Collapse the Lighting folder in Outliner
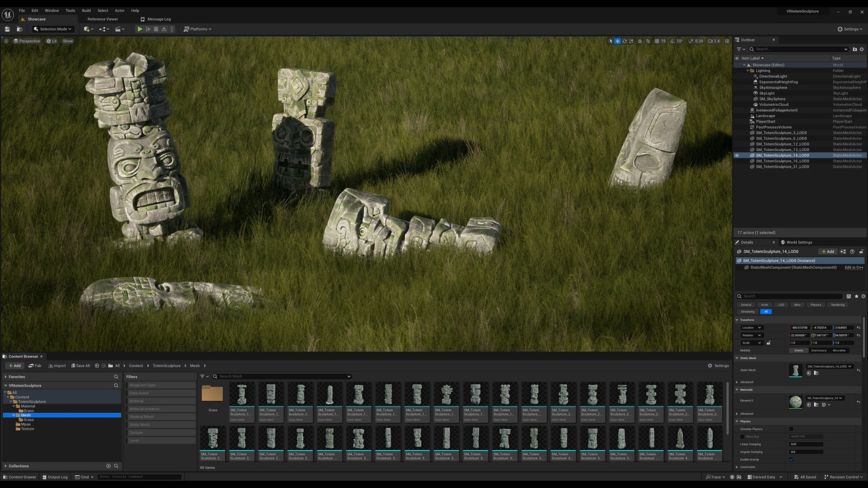The image size is (868, 488). pyautogui.click(x=748, y=70)
